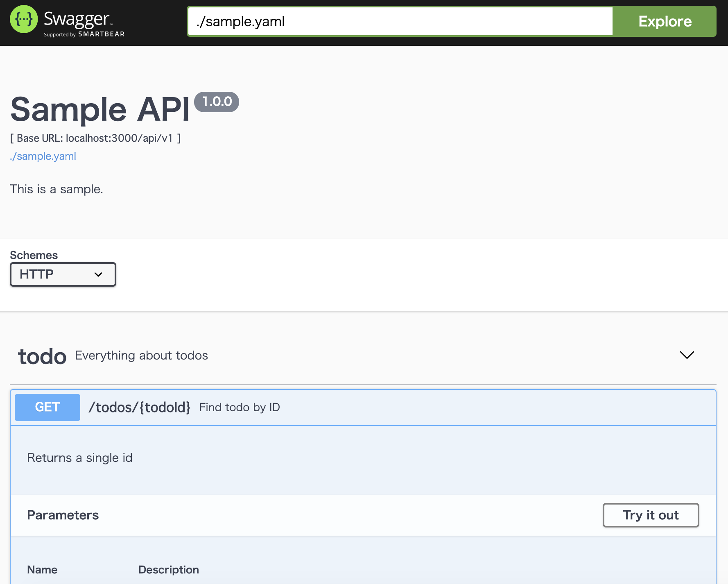Focus the ./sample.yaml URL input field

coord(400,21)
